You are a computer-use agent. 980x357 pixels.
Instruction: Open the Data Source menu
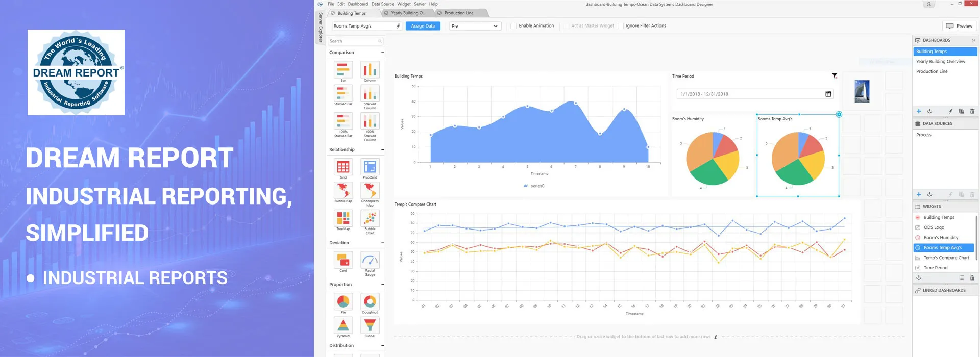[x=382, y=4]
